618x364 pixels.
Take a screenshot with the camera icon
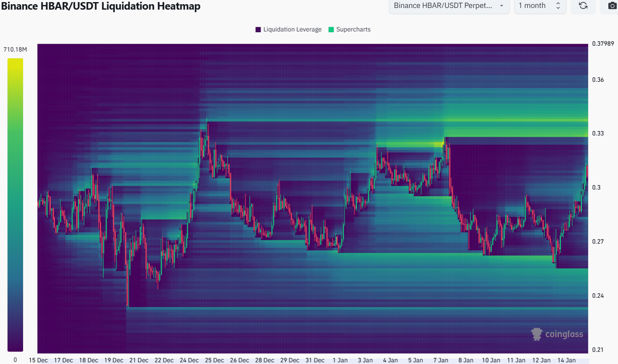(x=612, y=6)
